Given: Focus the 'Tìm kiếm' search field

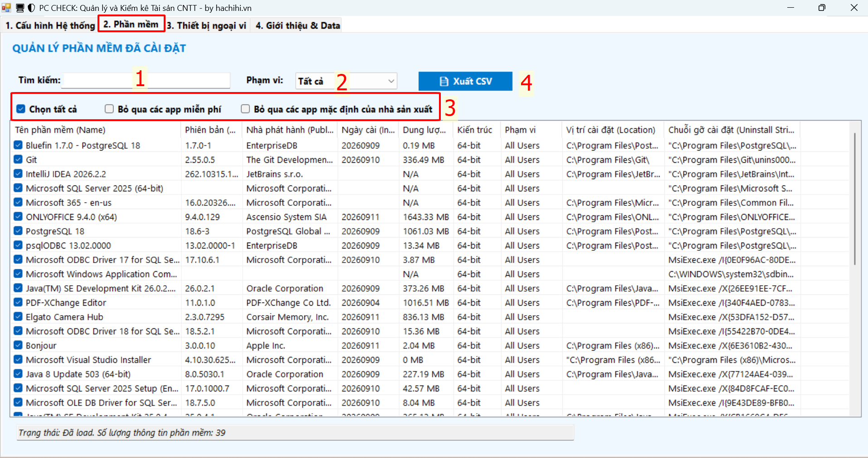Looking at the screenshot, I should pos(146,81).
